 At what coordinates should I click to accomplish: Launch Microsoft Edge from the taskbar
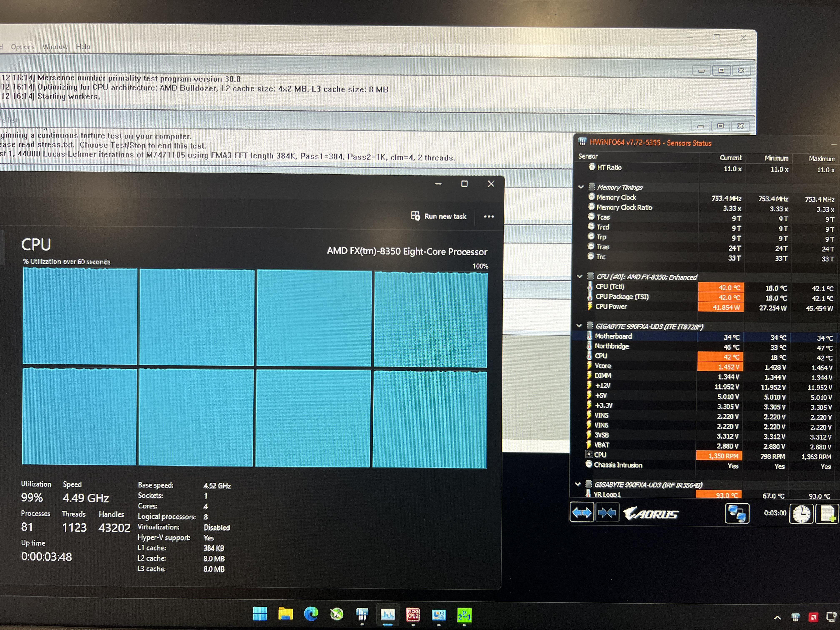tap(311, 614)
